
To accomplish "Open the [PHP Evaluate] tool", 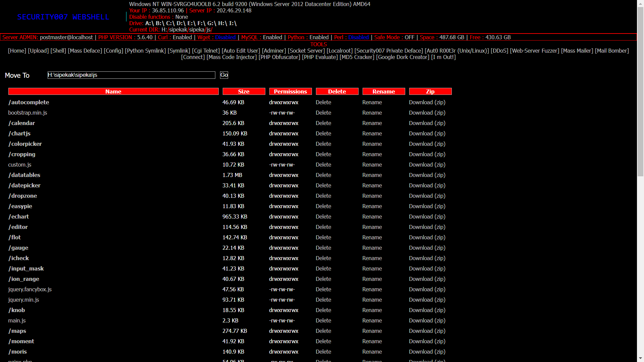I will click(320, 57).
